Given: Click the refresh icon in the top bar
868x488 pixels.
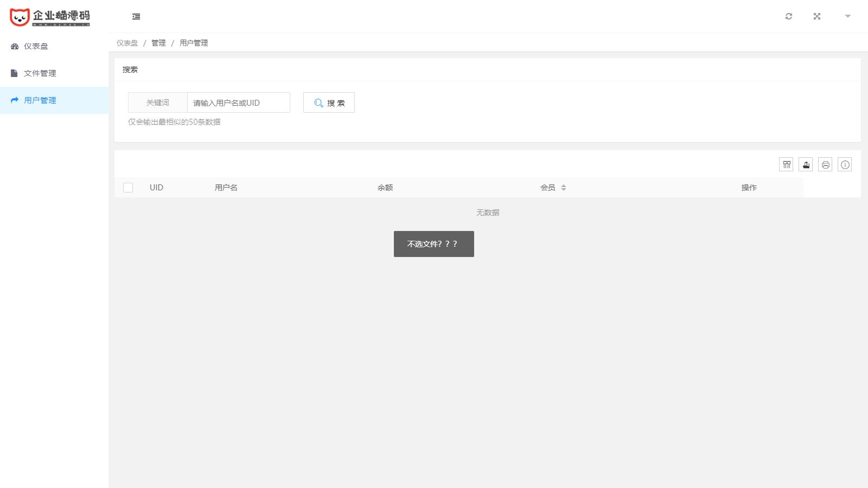Looking at the screenshot, I should pos(789,16).
